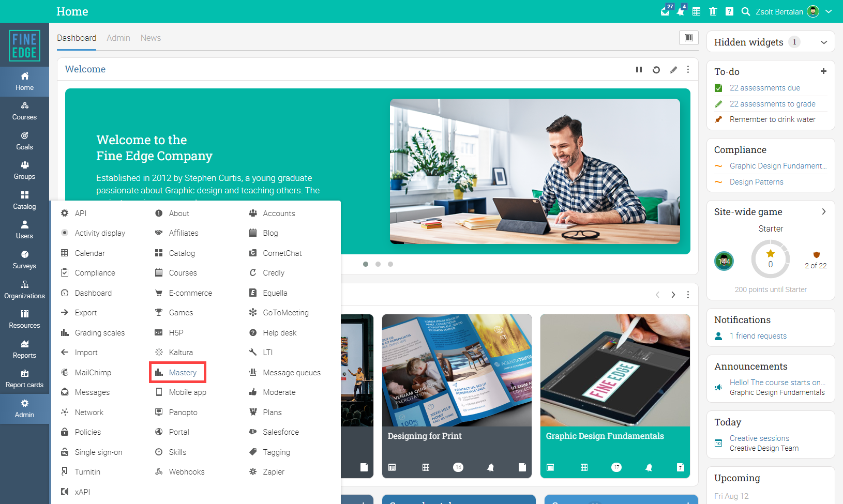Open the Hello course announcement link

pos(778,383)
